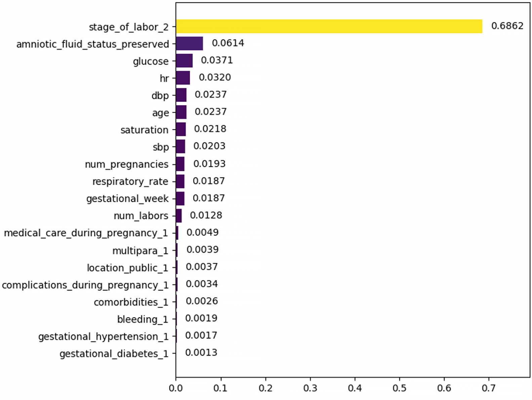Click the gestational_week bar
532x400 pixels.
click(x=180, y=198)
